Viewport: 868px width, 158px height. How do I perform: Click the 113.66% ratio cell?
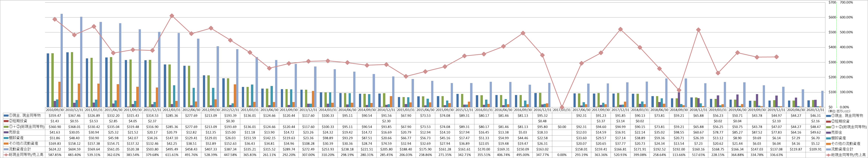pos(679,155)
